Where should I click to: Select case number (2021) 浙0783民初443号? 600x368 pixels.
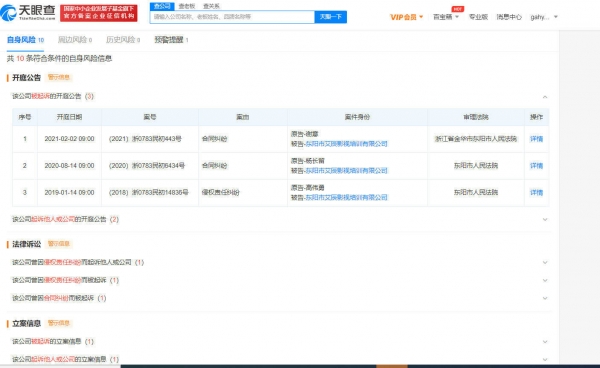click(145, 139)
